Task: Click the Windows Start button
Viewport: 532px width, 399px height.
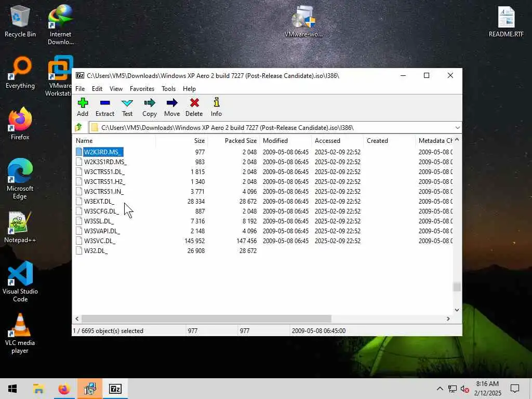Action: pos(12,389)
